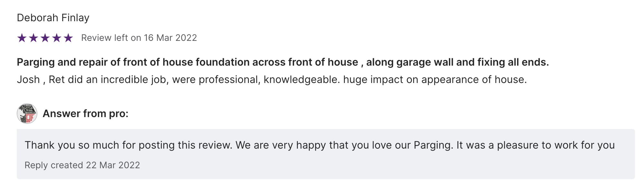Open the pro's round logo avatar
This screenshot has height=193, width=644.
[27, 114]
